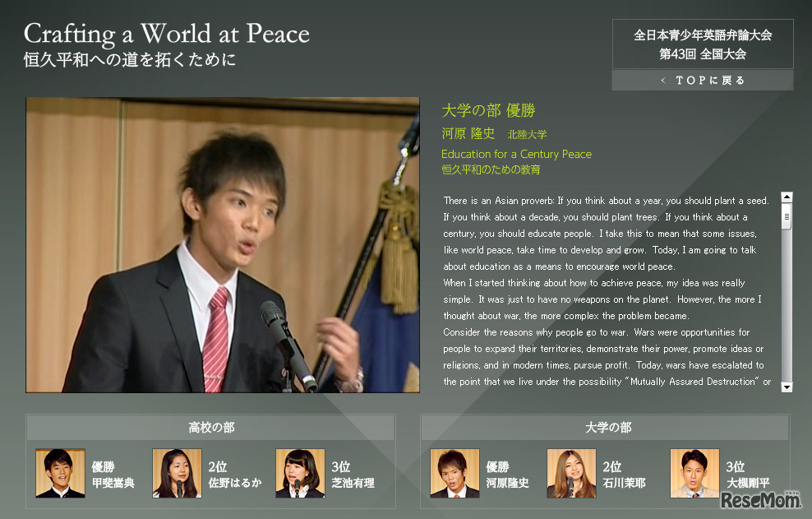Image resolution: width=812 pixels, height=519 pixels.
Task: Click the 大学の部 section header at the bottom
Action: tap(606, 427)
